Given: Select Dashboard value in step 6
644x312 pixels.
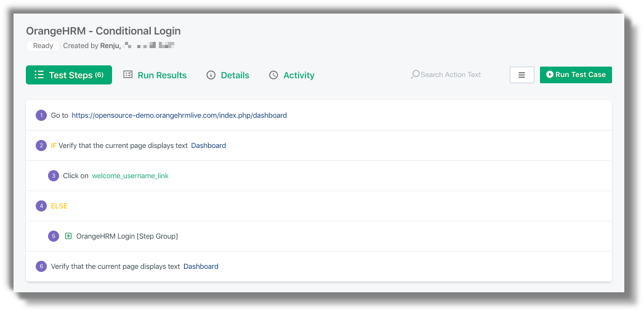Looking at the screenshot, I should [x=201, y=266].
